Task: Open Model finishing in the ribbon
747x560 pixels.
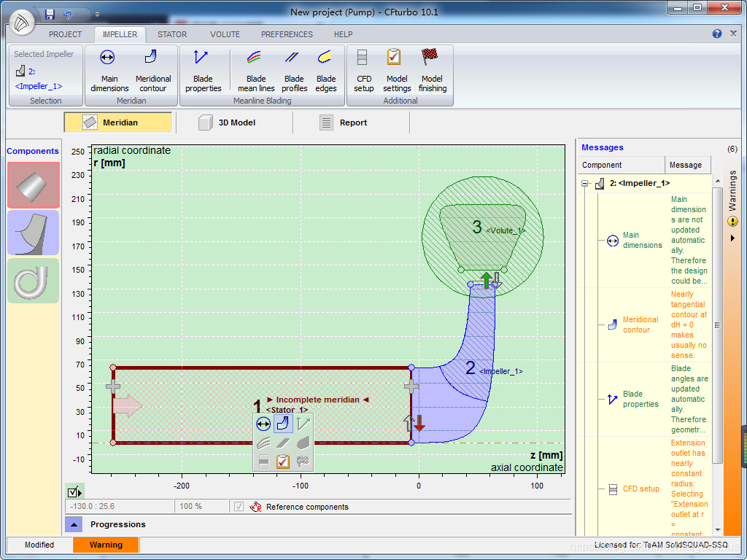Action: [432, 71]
